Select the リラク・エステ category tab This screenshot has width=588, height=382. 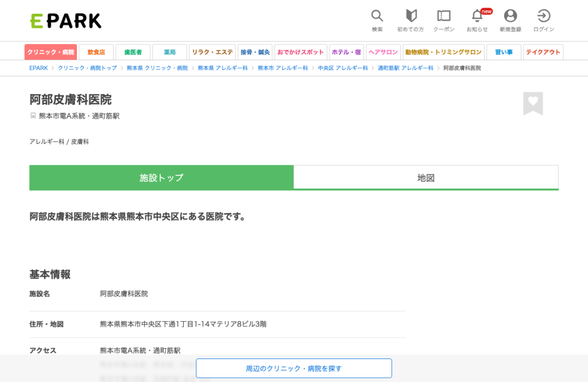click(x=212, y=52)
